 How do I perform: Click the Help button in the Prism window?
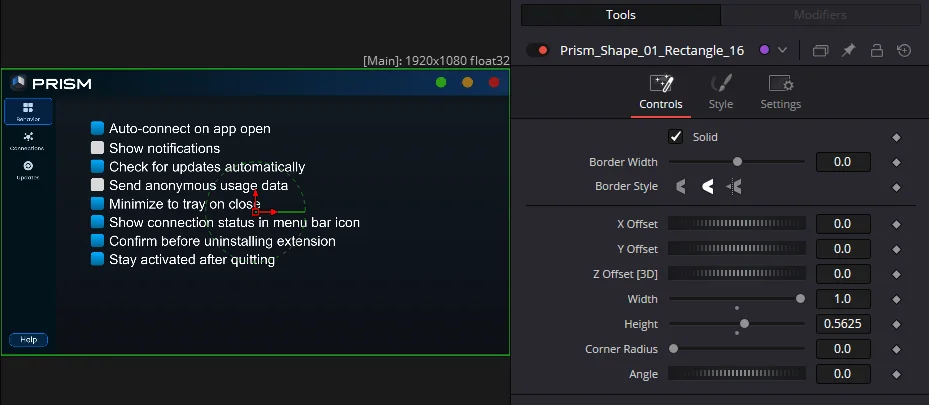(28, 340)
